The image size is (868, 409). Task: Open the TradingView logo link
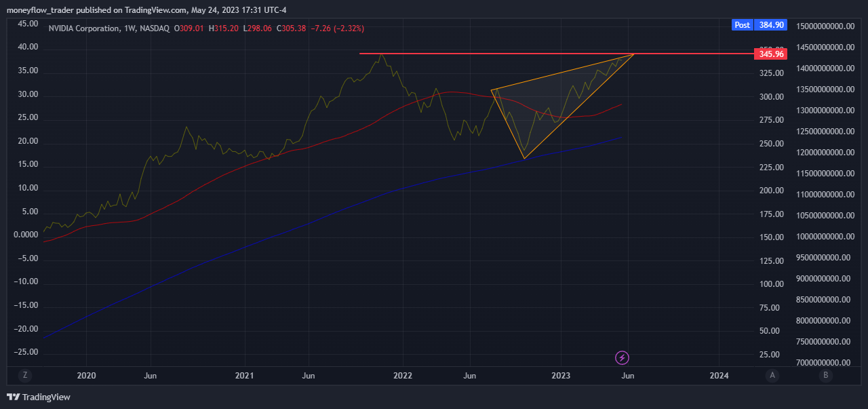39,397
